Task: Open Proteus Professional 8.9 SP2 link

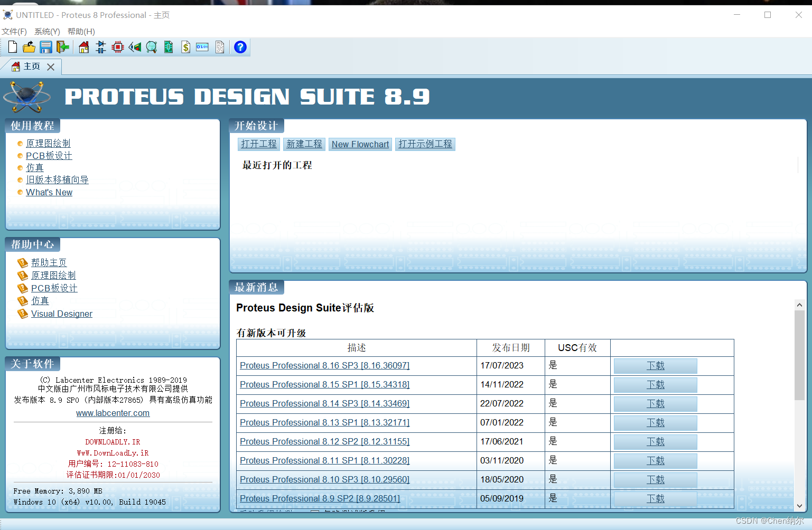Action: (320, 498)
